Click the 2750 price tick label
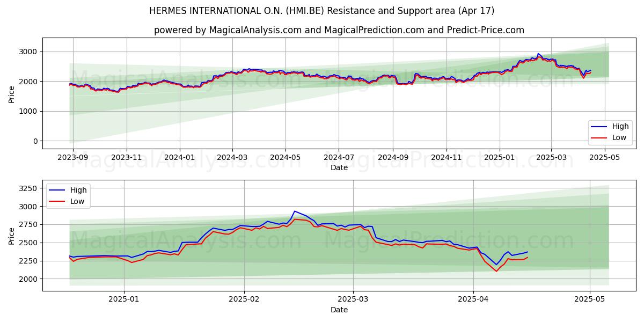This screenshot has width=644, height=322. [28, 224]
